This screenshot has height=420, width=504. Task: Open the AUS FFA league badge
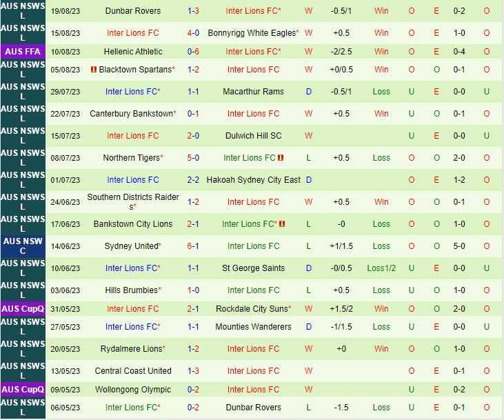[x=23, y=52]
